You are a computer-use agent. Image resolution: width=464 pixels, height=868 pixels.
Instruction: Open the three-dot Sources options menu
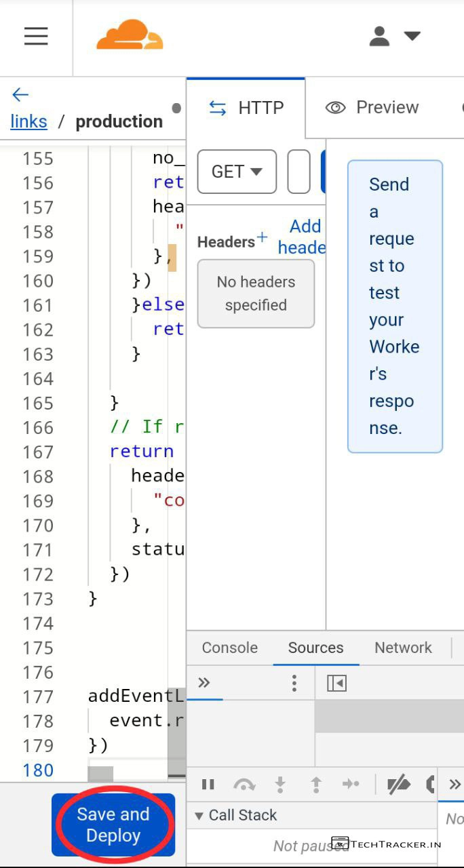click(x=294, y=683)
